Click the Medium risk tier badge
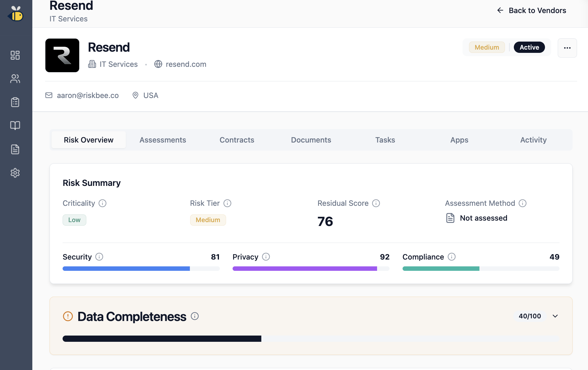Screen dimensions: 588x370 coord(208,220)
